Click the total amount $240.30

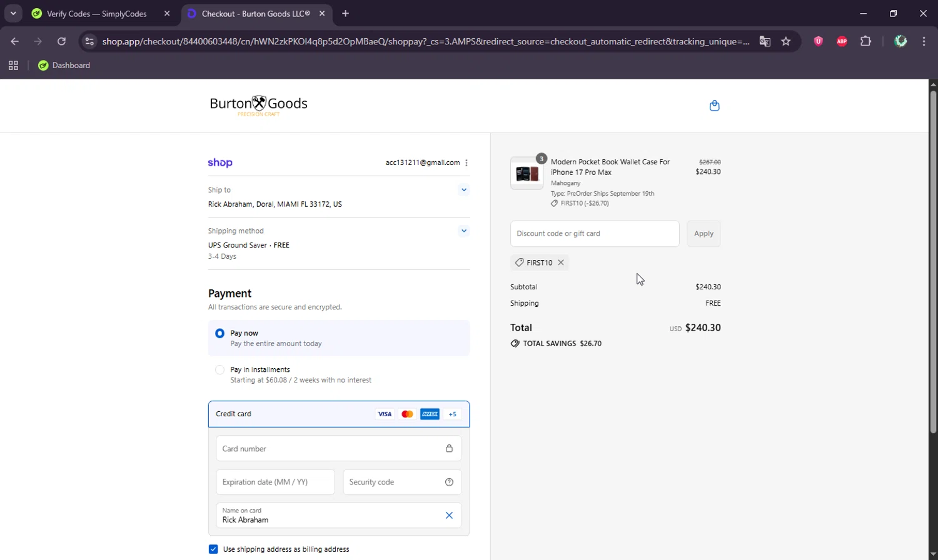click(703, 327)
